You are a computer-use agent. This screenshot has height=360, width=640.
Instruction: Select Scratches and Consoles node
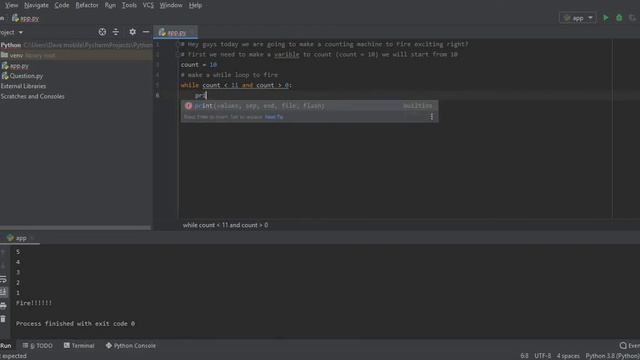32,96
